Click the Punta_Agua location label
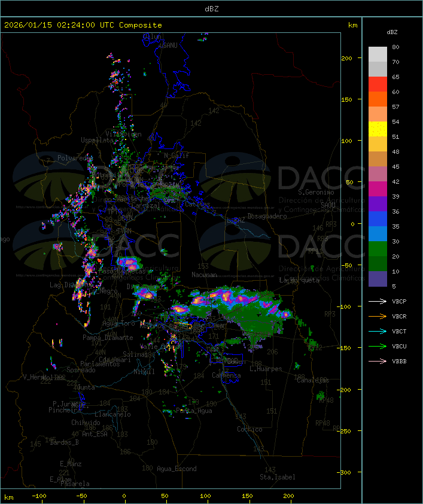 (x=194, y=411)
